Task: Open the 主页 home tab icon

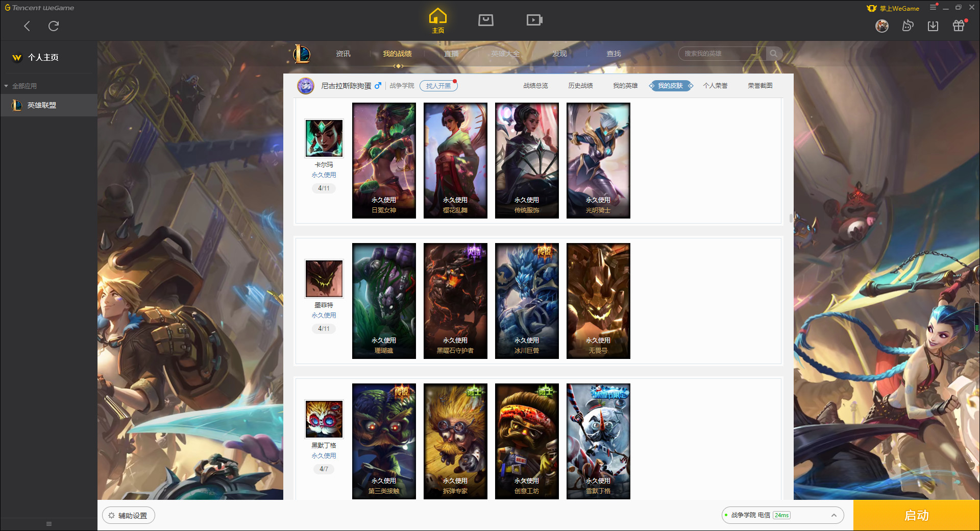Action: [x=438, y=21]
